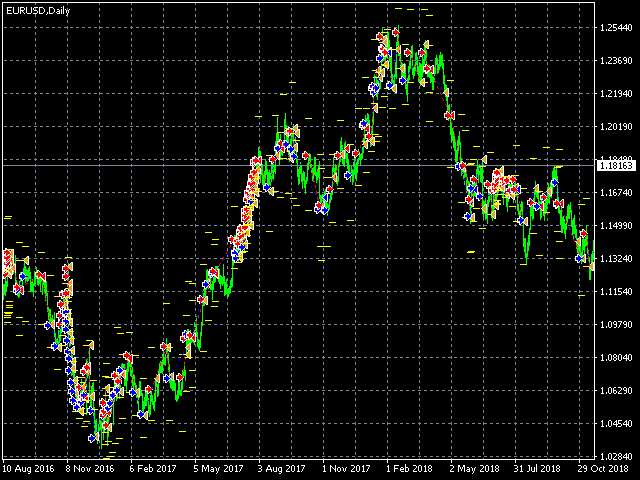Image resolution: width=640 pixels, height=480 pixels.
Task: Click the 5 May 2017 date label
Action: click(x=218, y=469)
